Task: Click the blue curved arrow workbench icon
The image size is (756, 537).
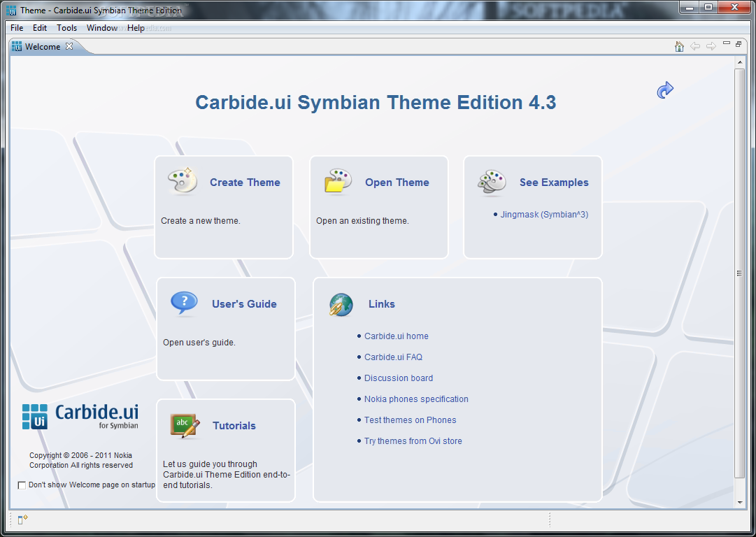Action: [665, 89]
